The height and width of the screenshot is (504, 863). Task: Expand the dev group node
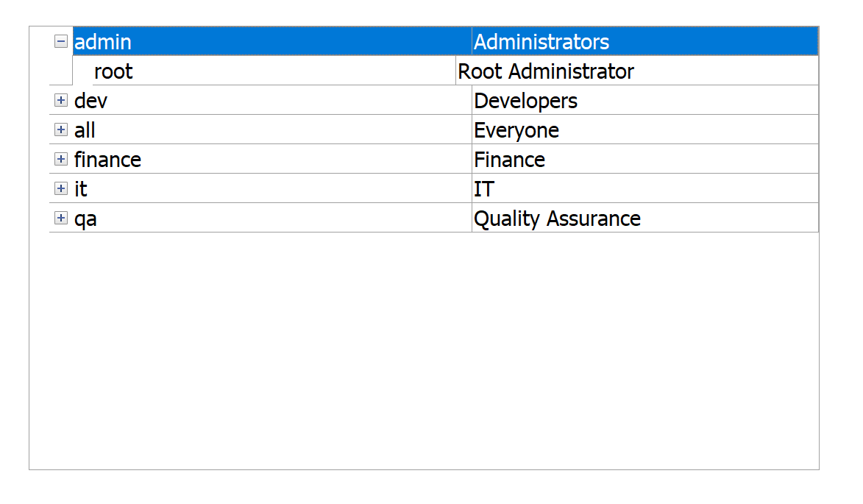pyautogui.click(x=61, y=101)
